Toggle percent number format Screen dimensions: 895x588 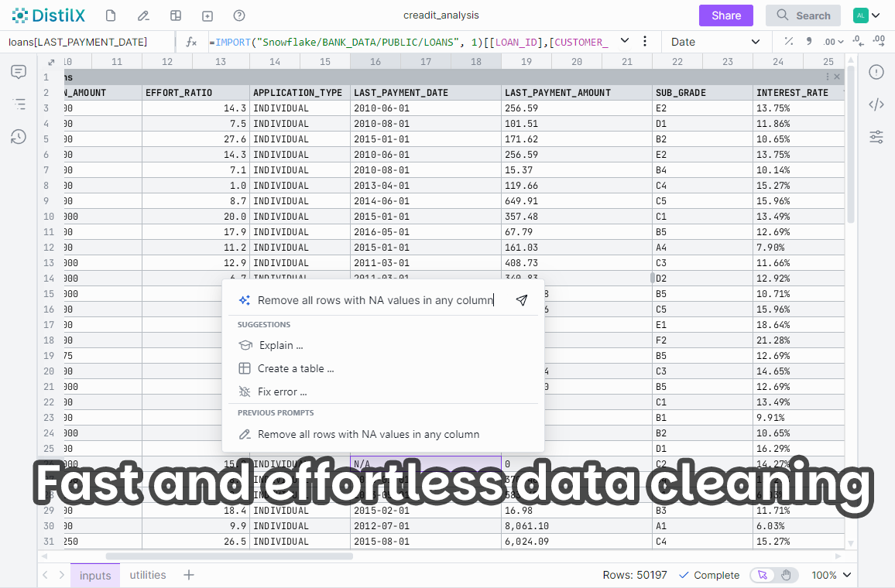tap(788, 42)
